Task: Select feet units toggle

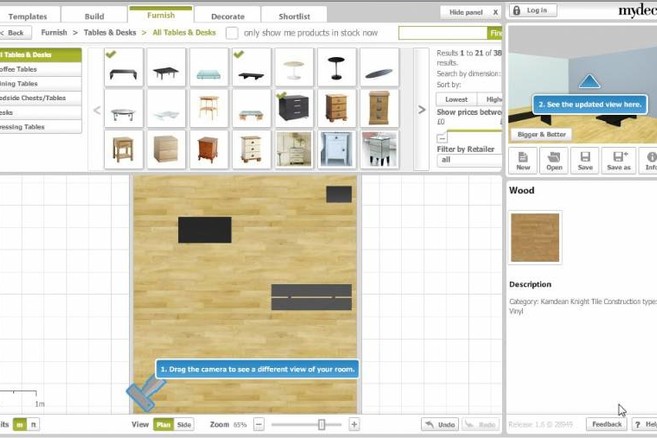Action: [33, 425]
